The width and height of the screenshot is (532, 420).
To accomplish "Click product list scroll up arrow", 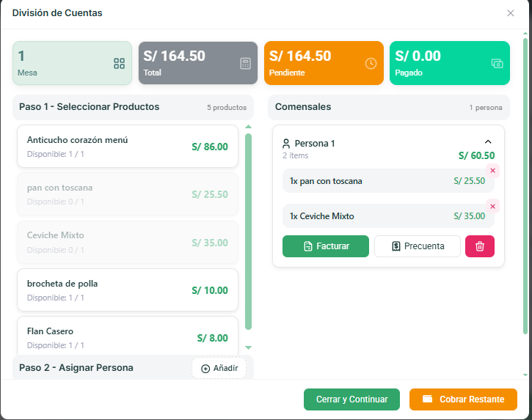I will 248,127.
